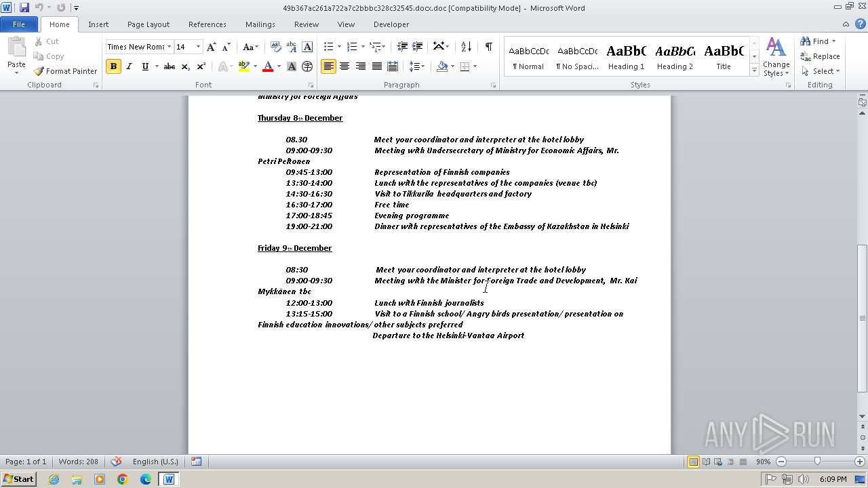Toggle Strikethrough formatting
The height and width of the screenshot is (488, 868).
[x=170, y=66]
